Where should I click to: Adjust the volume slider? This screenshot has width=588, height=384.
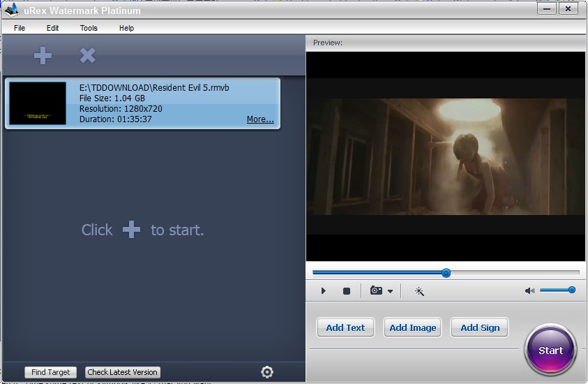[571, 290]
